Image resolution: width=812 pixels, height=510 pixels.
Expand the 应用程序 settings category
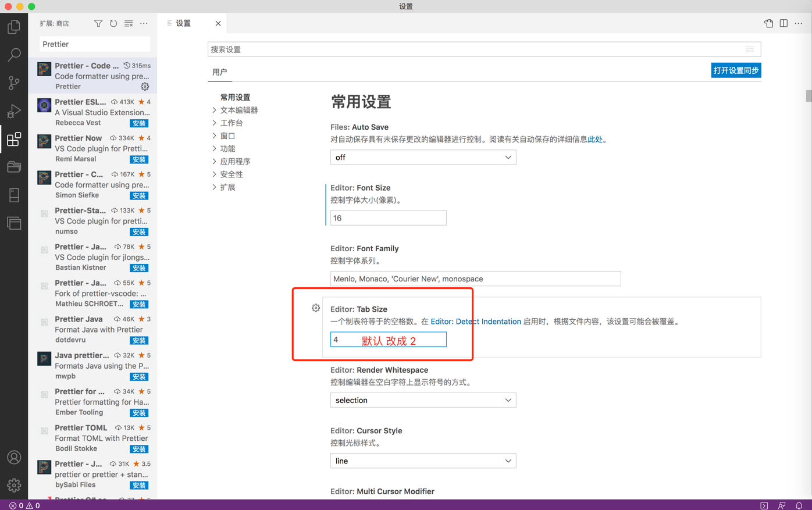[x=215, y=161]
